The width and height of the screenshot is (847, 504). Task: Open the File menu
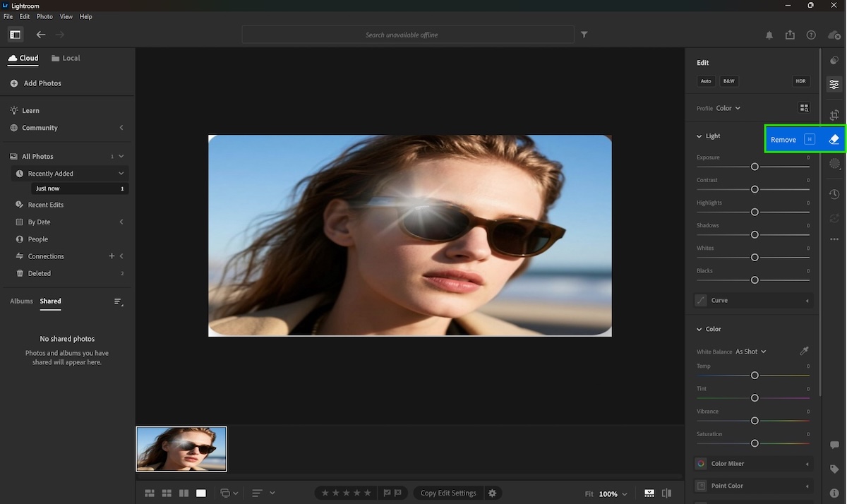8,16
